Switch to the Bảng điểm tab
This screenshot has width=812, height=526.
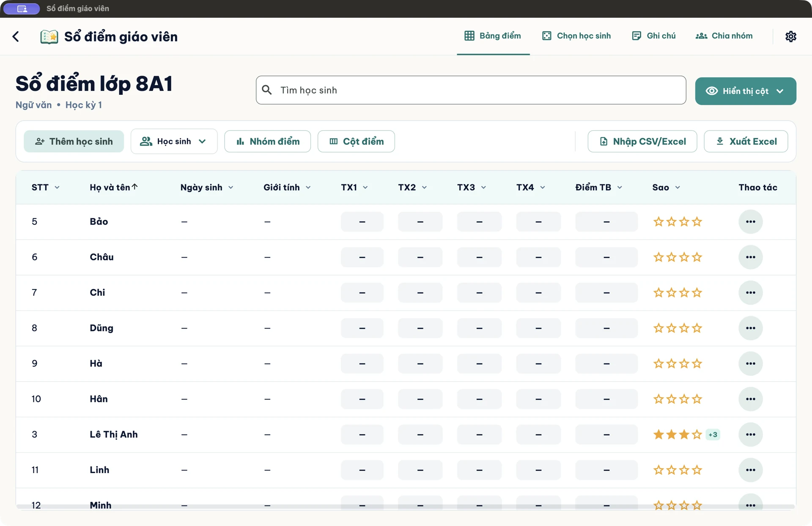[x=493, y=36]
